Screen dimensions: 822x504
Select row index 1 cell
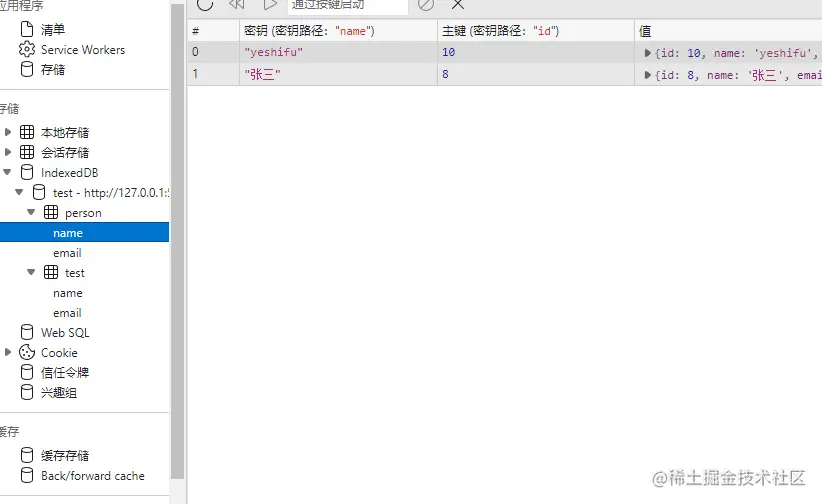[x=213, y=74]
